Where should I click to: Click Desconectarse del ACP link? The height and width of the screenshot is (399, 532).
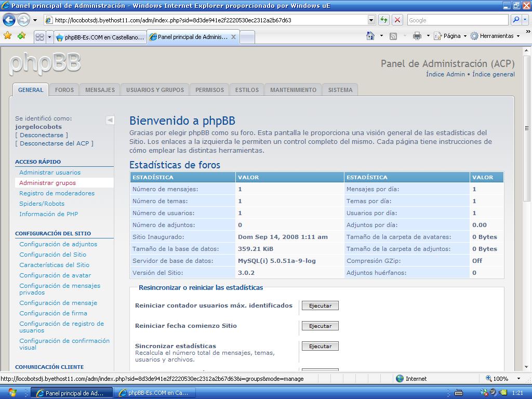point(54,143)
